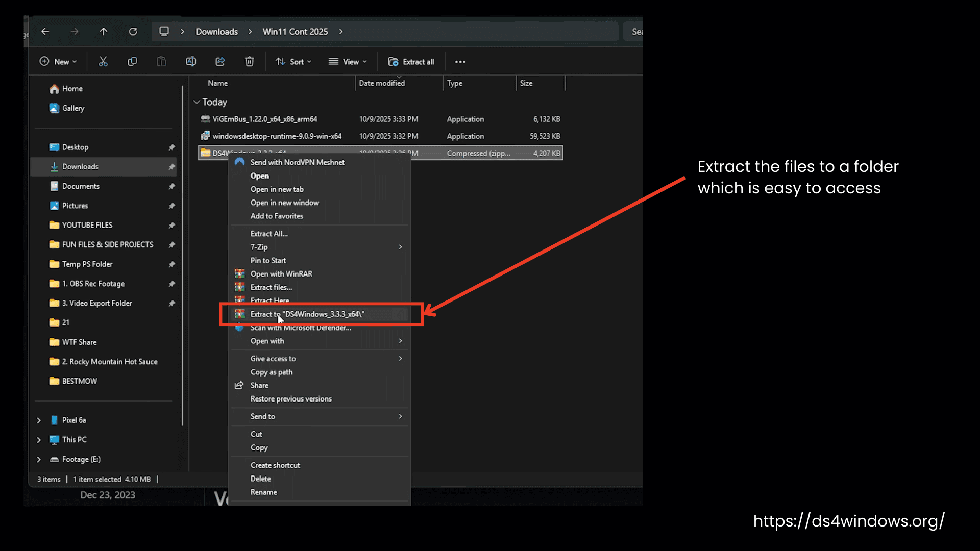This screenshot has height=551, width=980.
Task: Click the PC monitor icon in address bar
Action: (164, 32)
